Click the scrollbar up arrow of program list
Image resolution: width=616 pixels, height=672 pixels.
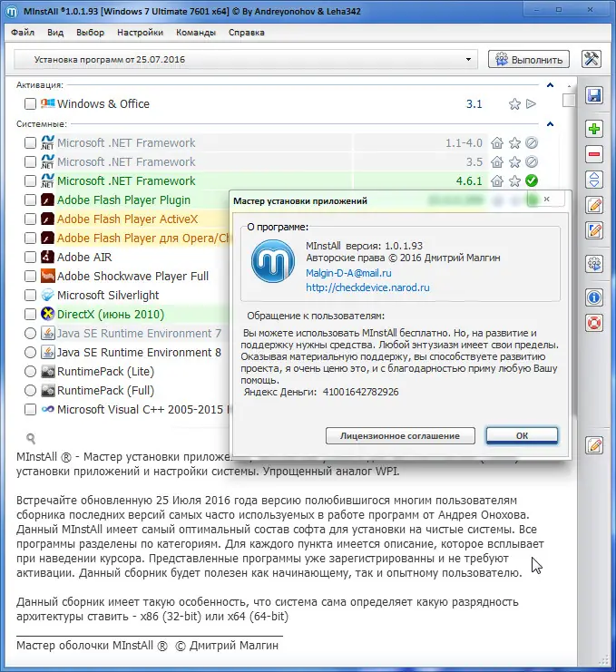pos(569,86)
